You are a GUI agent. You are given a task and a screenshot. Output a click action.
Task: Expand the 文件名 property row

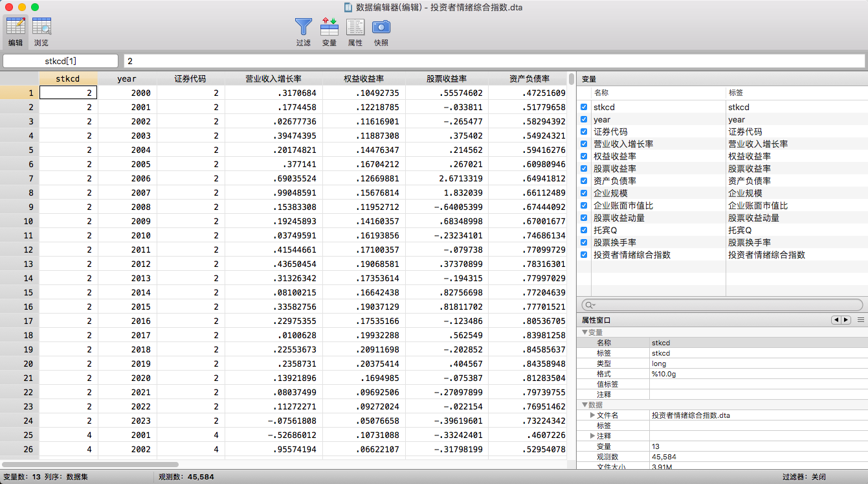coord(592,415)
